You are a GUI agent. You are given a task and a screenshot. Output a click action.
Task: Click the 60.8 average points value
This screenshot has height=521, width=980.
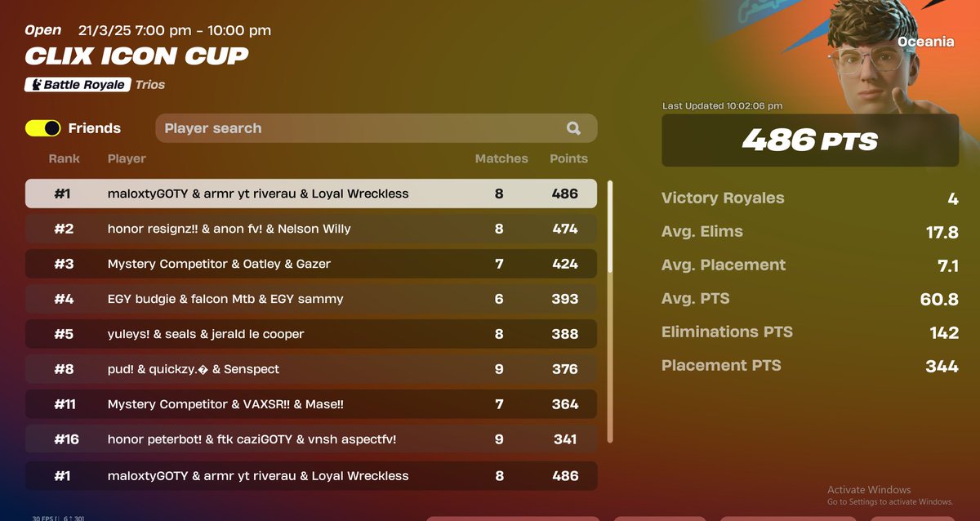click(939, 299)
